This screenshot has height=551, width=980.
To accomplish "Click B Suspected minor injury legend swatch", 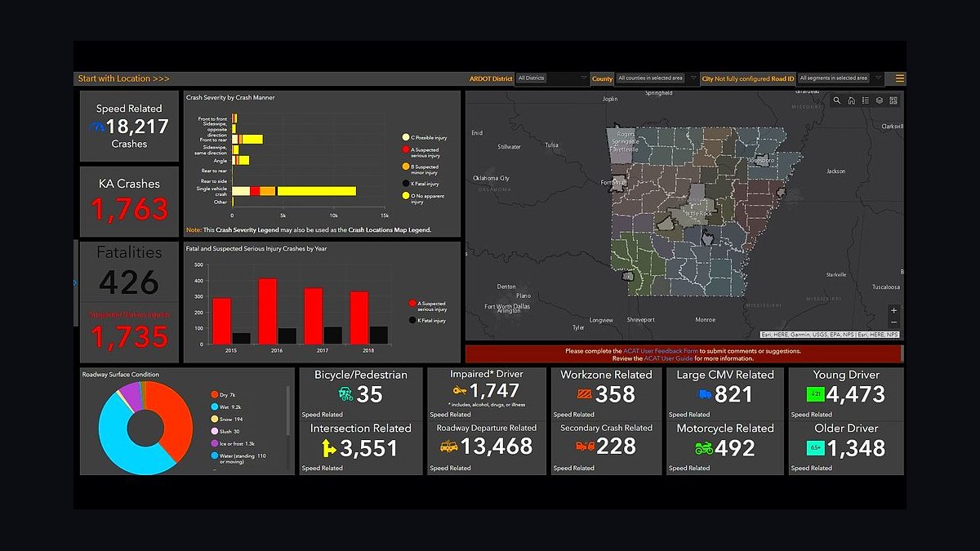I will 404,167.
